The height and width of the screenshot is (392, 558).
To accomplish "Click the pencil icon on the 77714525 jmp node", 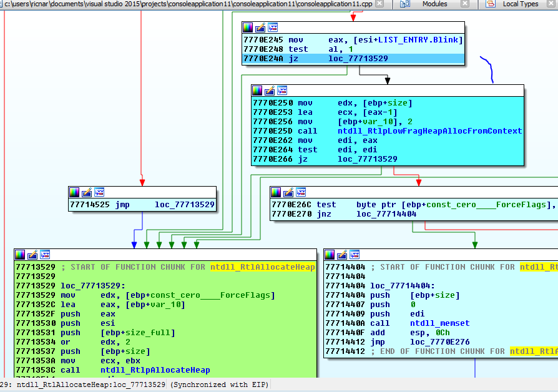I will pos(87,192).
